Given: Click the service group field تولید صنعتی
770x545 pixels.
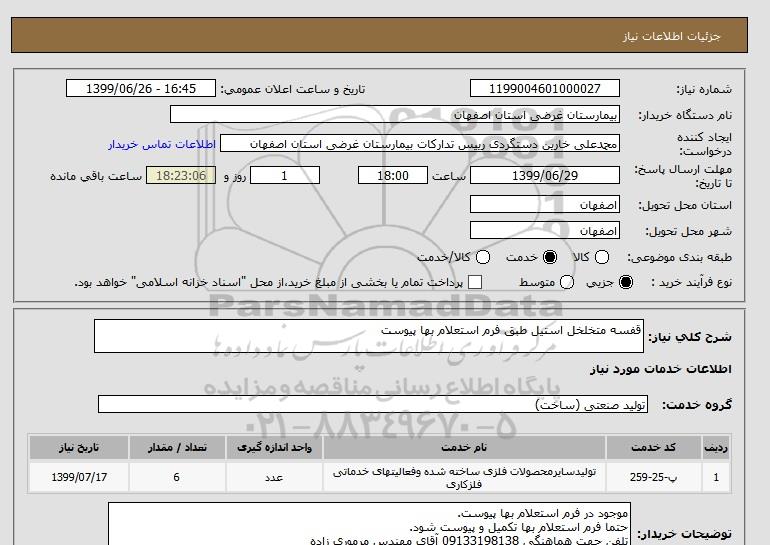Looking at the screenshot, I should click(x=373, y=405).
